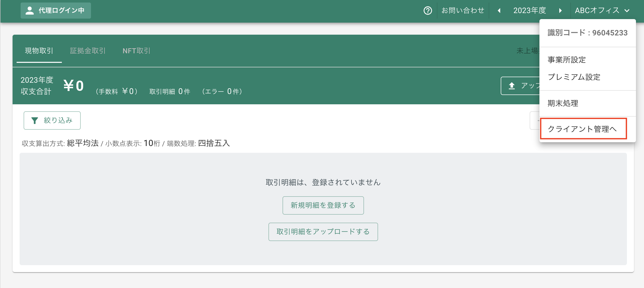Click 四捨五入 rounding text
This screenshot has width=644, height=288.
[x=214, y=143]
